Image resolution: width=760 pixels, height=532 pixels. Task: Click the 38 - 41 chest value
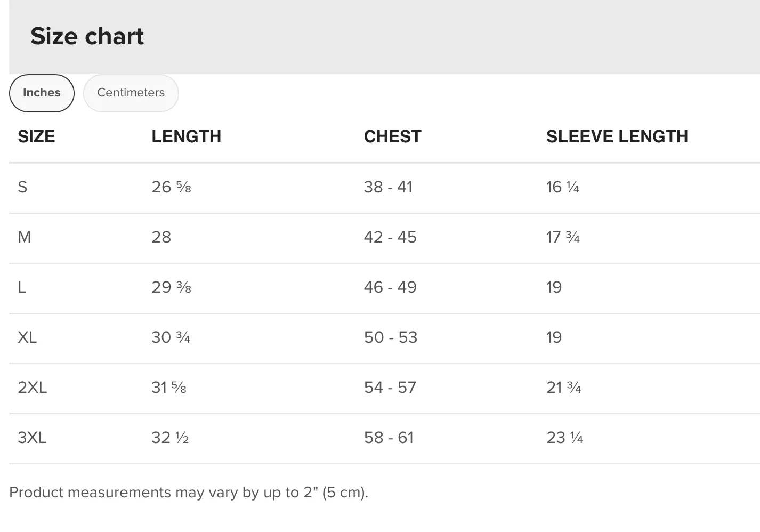click(x=388, y=187)
